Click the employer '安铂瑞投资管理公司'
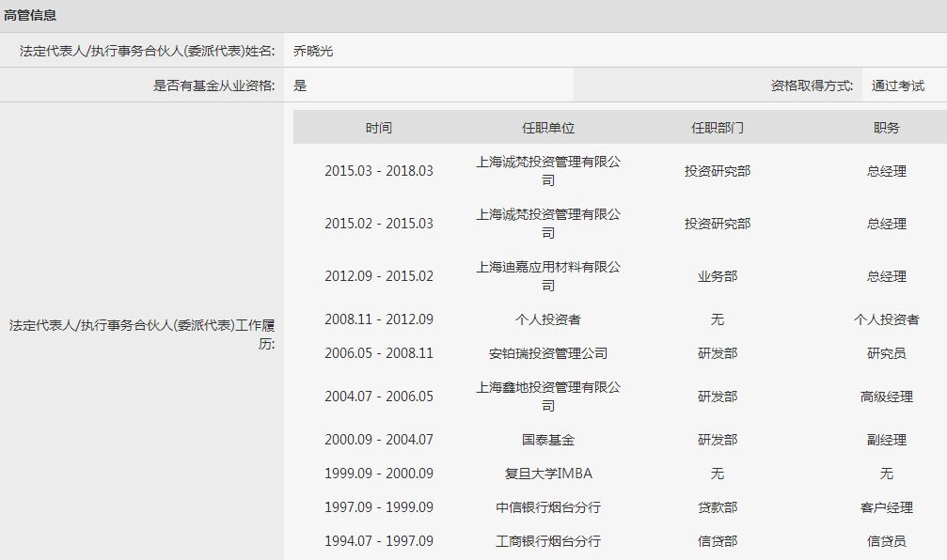The width and height of the screenshot is (947, 560). tap(547, 353)
